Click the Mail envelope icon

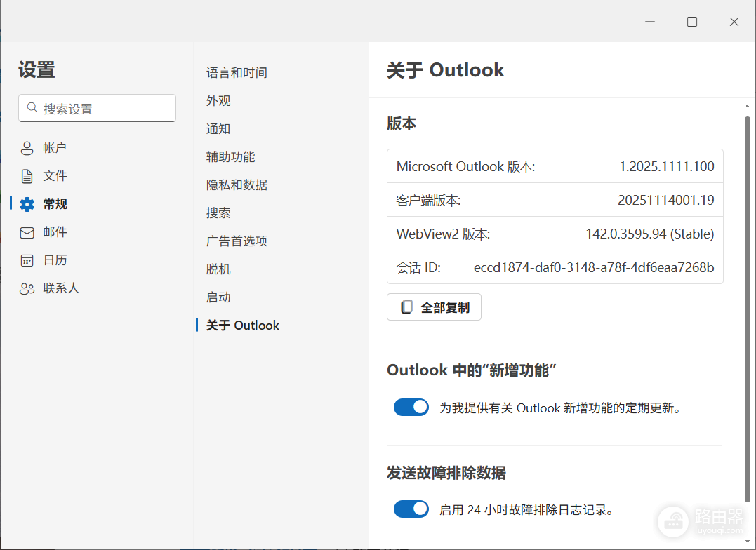pyautogui.click(x=27, y=232)
